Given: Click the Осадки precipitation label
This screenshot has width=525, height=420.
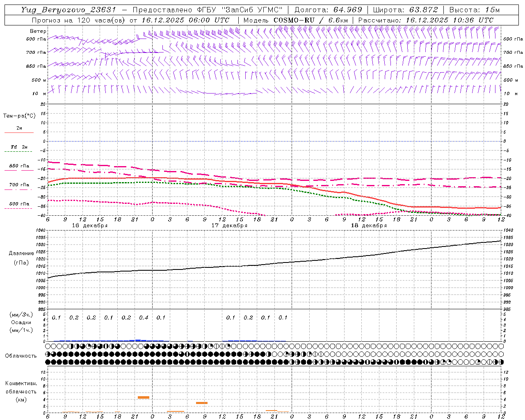Looking at the screenshot, I should pyautogui.click(x=21, y=322).
